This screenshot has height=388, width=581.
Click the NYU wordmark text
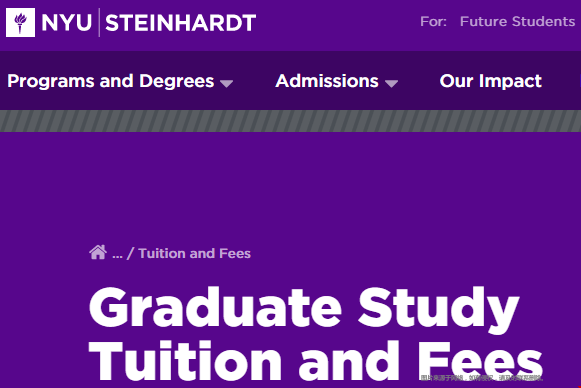(x=67, y=23)
